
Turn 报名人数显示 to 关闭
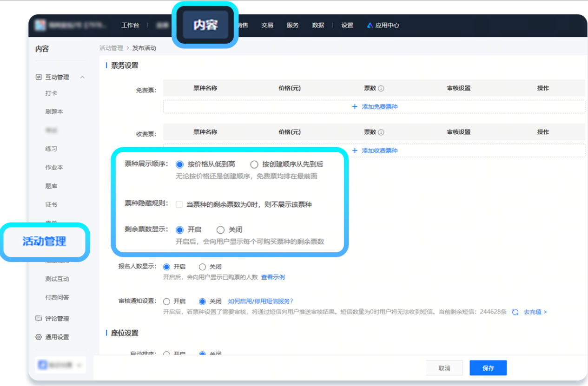(202, 267)
